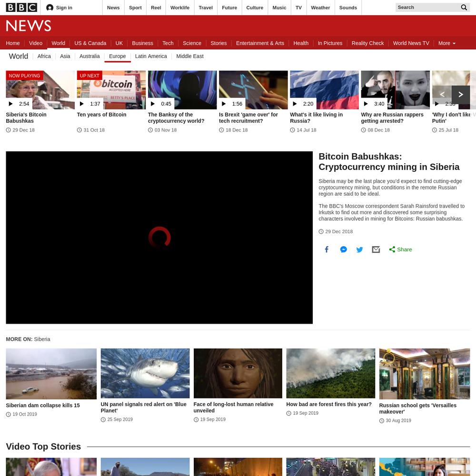Select the Stories tab
476x476 pixels.
[218, 43]
